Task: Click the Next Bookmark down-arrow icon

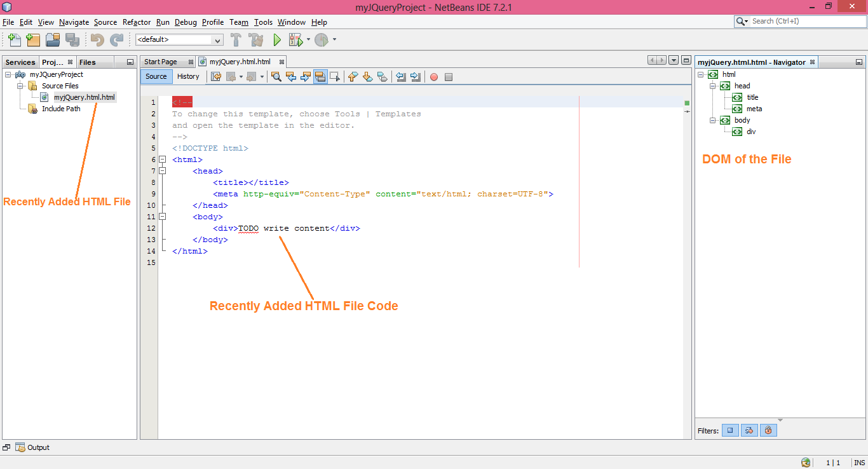Action: (367, 77)
